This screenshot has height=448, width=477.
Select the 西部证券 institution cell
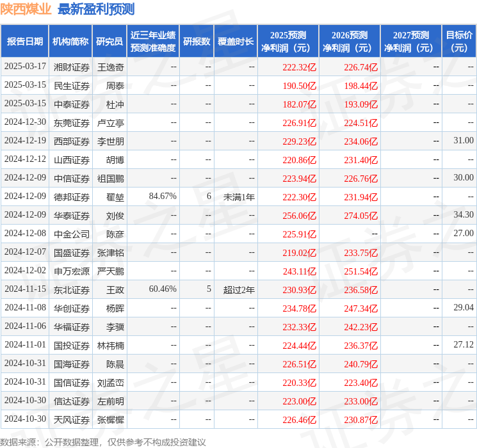click(72, 141)
